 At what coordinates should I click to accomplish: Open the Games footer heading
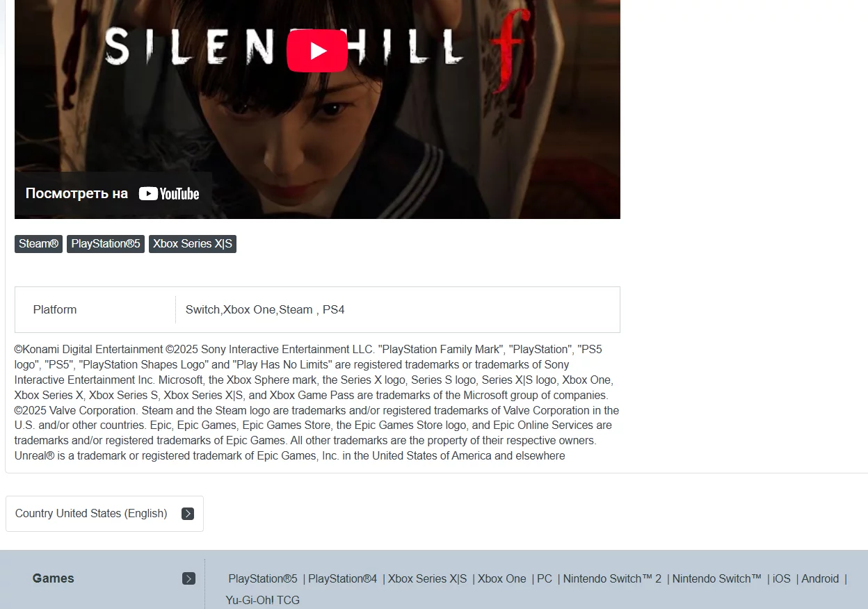(x=54, y=578)
